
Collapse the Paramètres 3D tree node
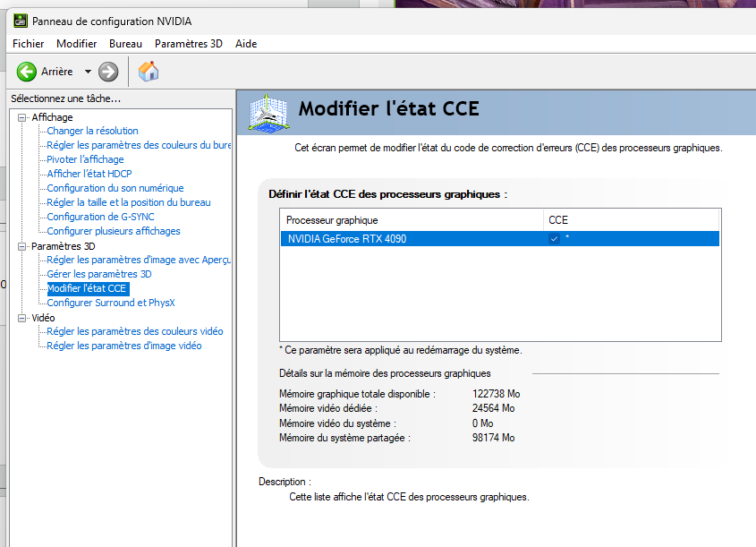point(21,246)
